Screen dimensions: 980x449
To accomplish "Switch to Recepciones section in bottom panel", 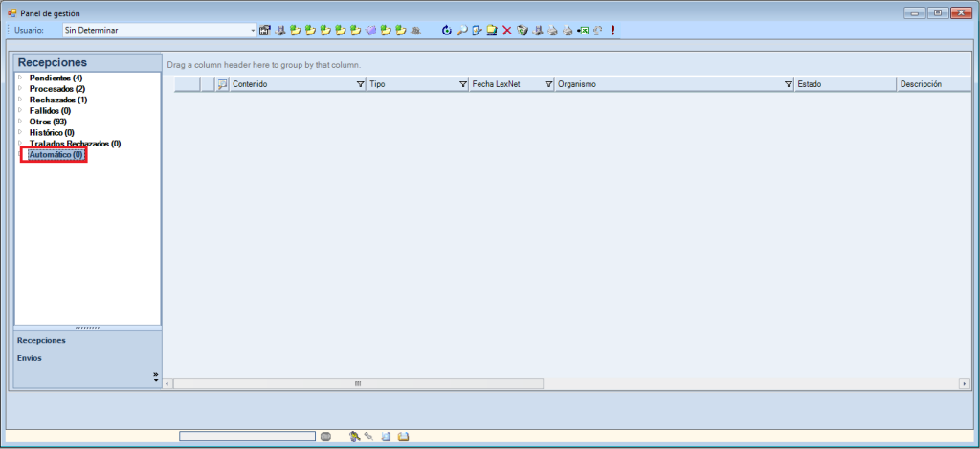I will coord(41,340).
